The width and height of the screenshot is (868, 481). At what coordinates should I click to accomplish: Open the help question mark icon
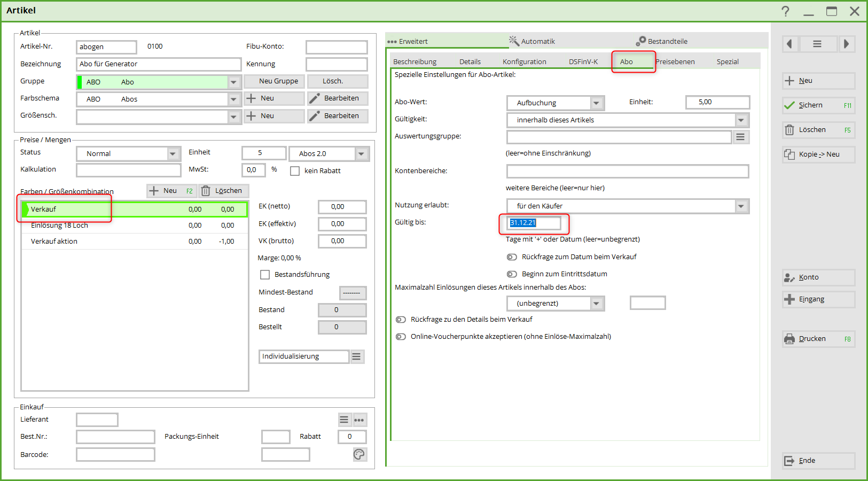tap(785, 11)
